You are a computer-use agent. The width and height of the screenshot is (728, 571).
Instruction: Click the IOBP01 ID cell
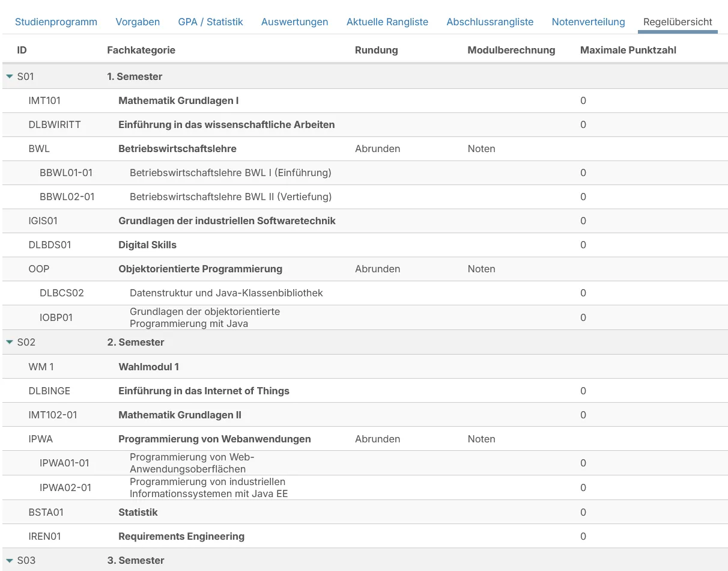(56, 317)
